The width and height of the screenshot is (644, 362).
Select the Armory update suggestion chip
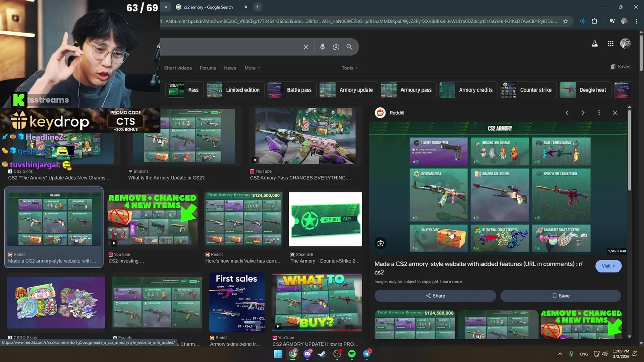coord(348,90)
